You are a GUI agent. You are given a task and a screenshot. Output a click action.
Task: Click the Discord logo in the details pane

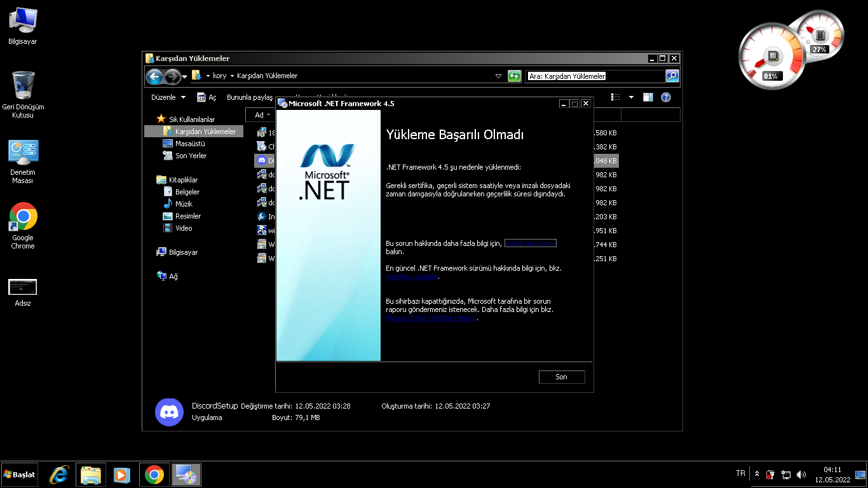169,412
